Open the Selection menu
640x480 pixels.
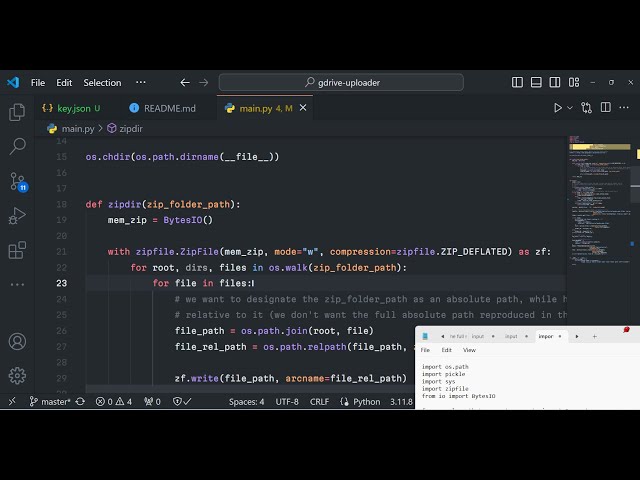point(102,83)
